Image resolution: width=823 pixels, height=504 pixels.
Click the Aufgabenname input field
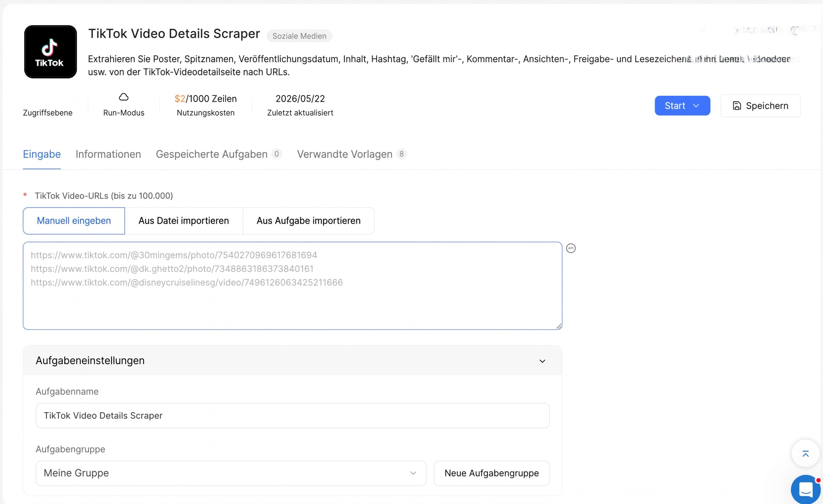pyautogui.click(x=292, y=416)
